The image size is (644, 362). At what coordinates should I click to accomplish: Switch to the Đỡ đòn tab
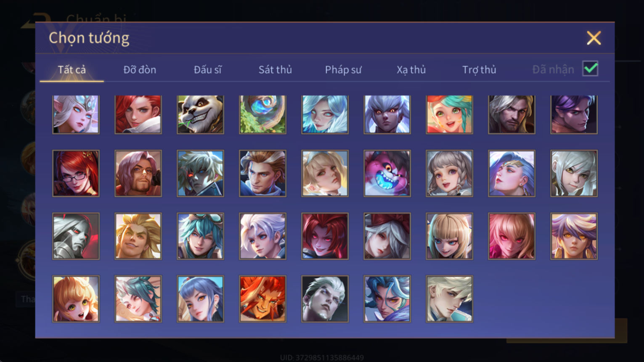pos(140,70)
